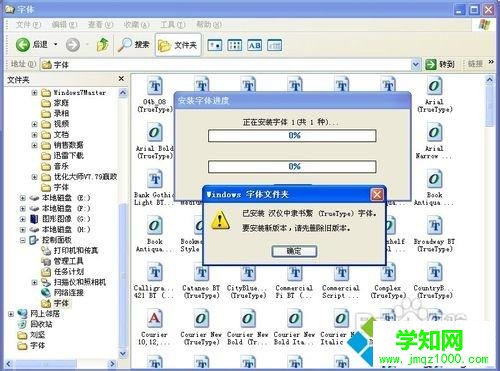The image size is (500, 371).
Task: Close the Windows 字体文件夹 warning dialog
Action: 377,194
